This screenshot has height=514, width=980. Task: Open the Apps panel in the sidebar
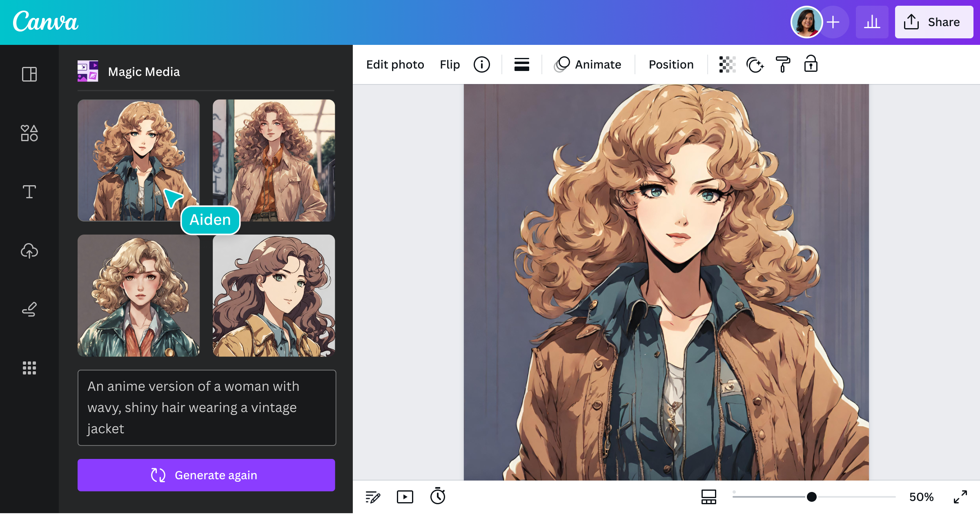pos(29,368)
